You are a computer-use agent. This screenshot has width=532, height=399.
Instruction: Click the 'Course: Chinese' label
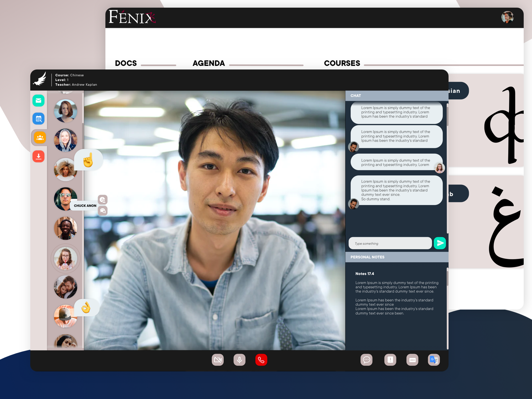(x=69, y=75)
